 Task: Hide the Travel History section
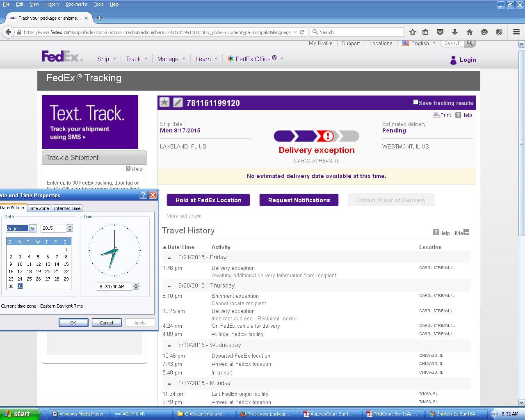click(466, 232)
